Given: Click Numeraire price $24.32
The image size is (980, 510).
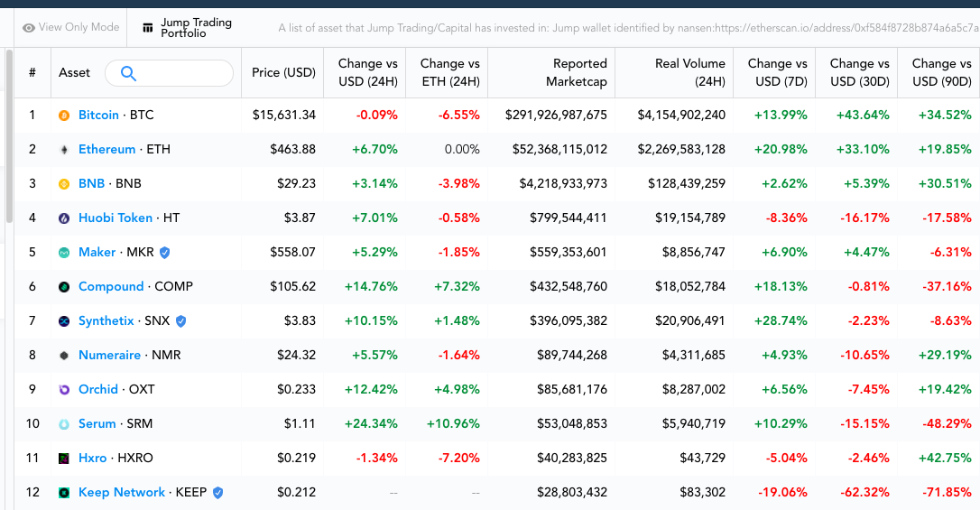Looking at the screenshot, I should click(297, 355).
